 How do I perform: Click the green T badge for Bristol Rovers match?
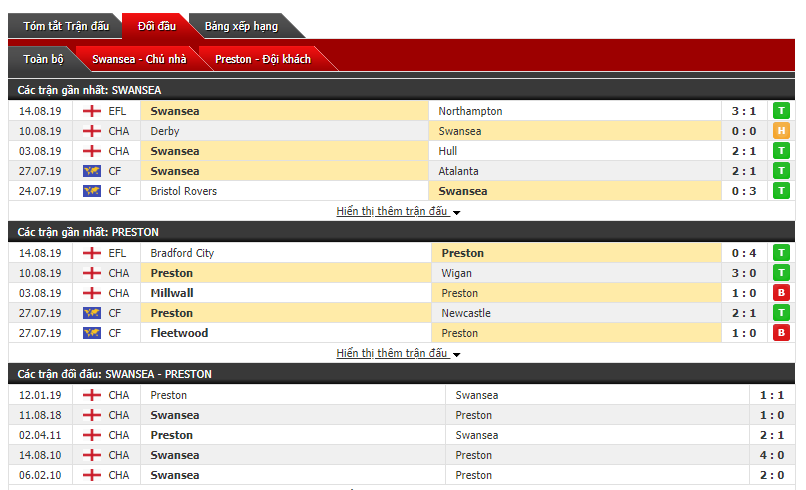[781, 191]
